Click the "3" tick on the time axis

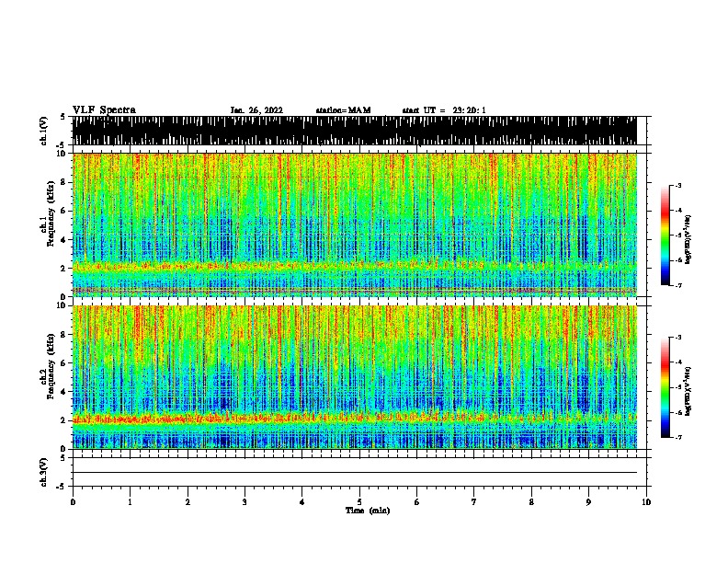pyautogui.click(x=245, y=501)
